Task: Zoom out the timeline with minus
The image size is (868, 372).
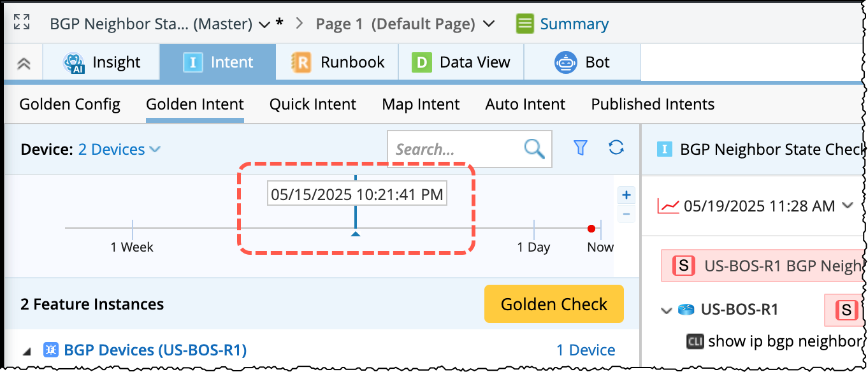Action: [626, 214]
